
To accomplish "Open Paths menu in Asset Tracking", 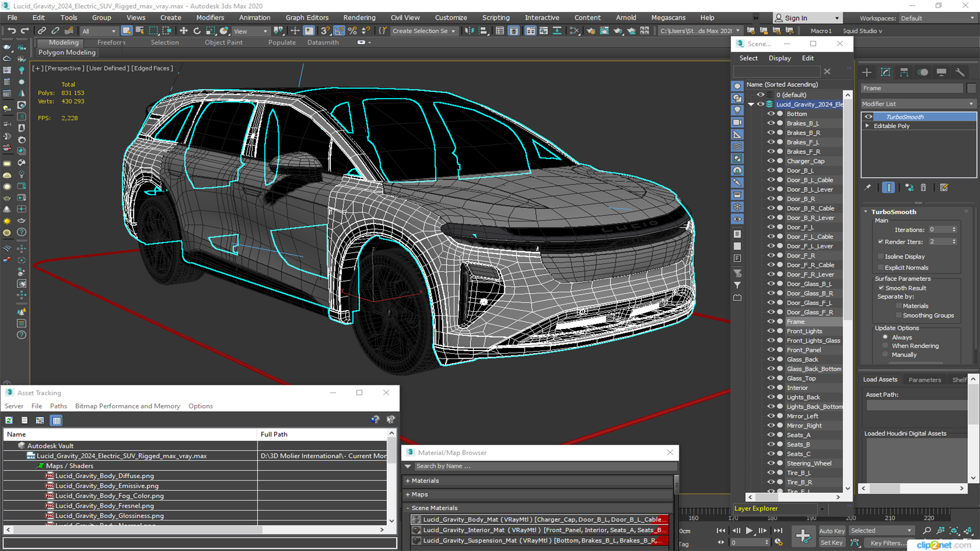I will 58,406.
